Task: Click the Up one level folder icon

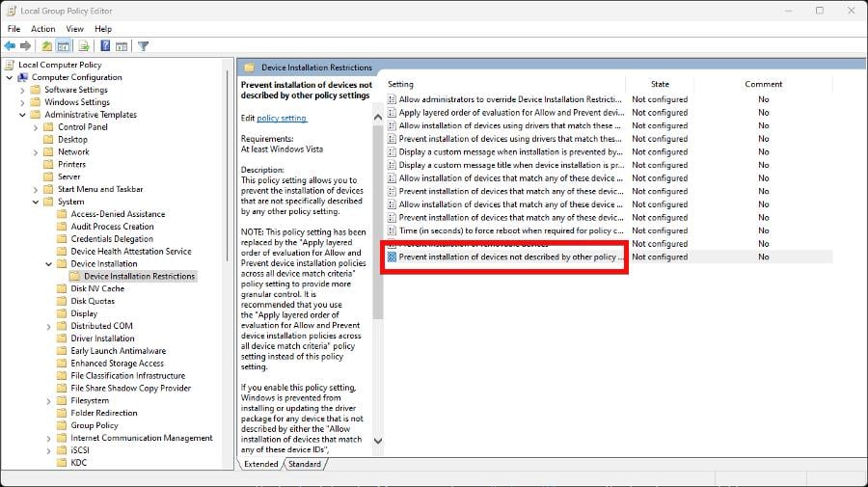Action: click(x=47, y=46)
